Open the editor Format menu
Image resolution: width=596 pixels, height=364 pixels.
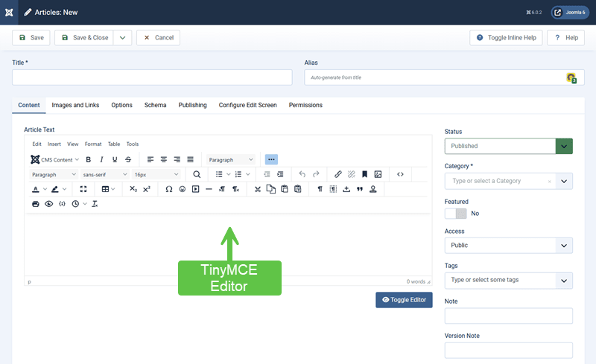click(x=93, y=144)
